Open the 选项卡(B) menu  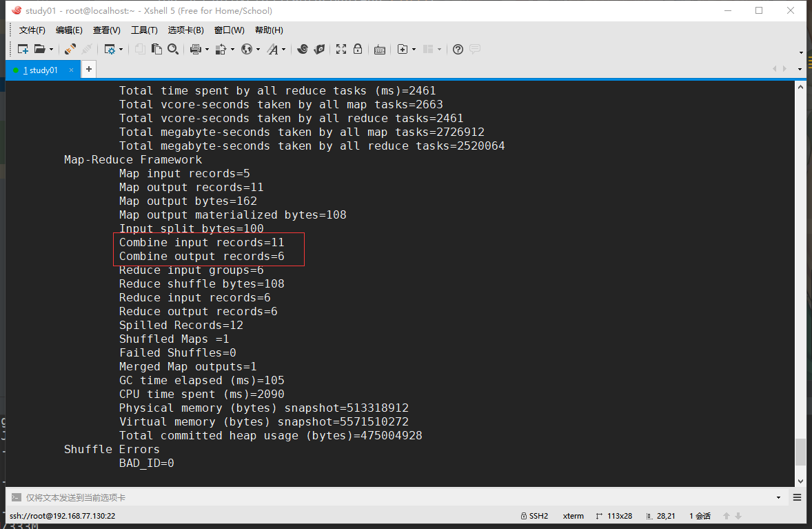tap(186, 30)
